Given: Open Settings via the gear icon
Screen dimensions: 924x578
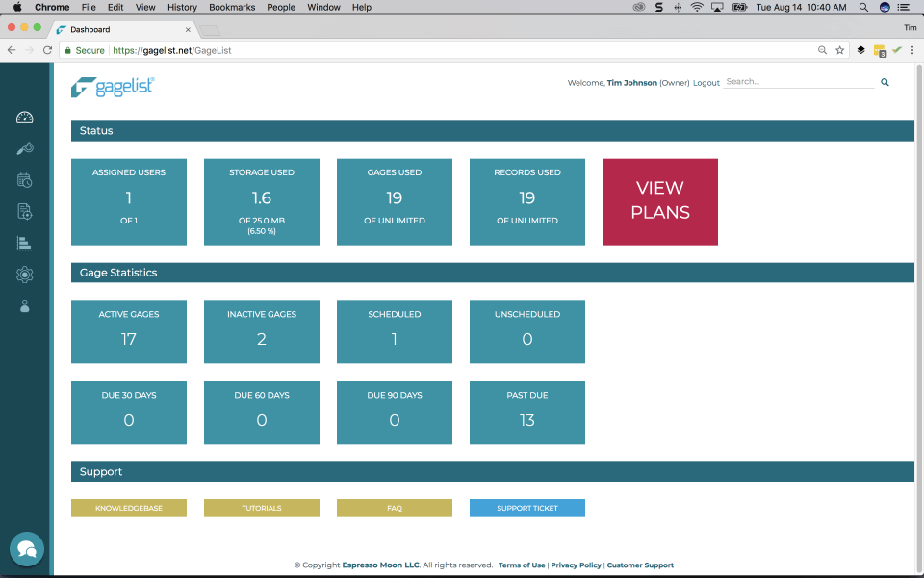Looking at the screenshot, I should click(x=24, y=275).
